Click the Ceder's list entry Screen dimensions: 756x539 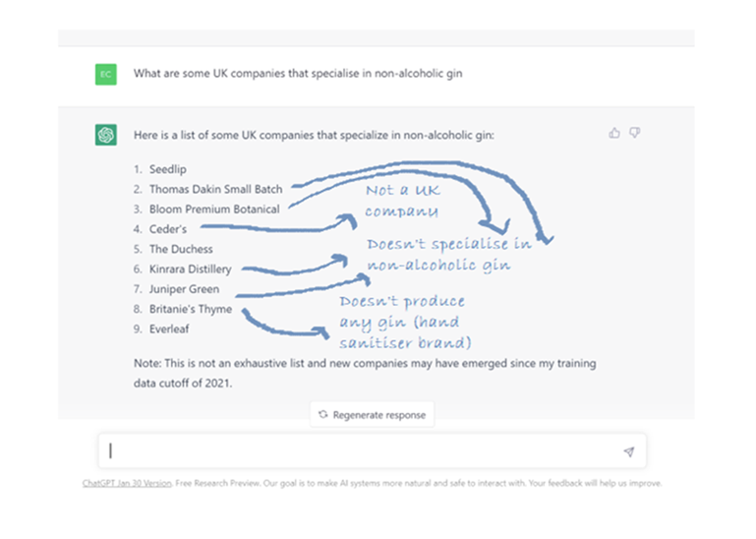168,229
